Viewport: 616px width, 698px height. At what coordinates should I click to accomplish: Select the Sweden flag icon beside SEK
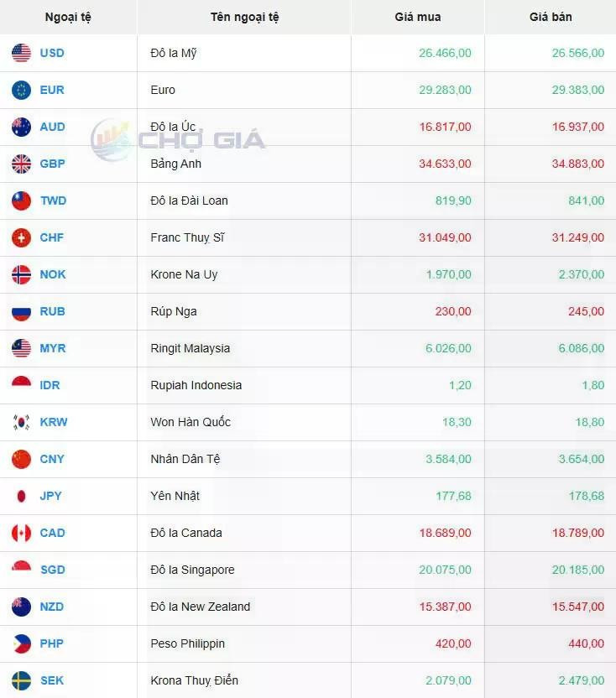pyautogui.click(x=21, y=680)
